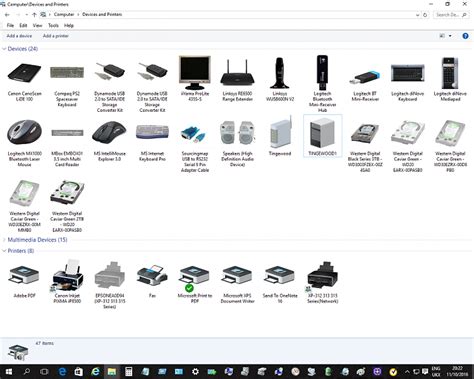This screenshot has height=379, width=474.
Task: Click Add a printer
Action: (56, 36)
